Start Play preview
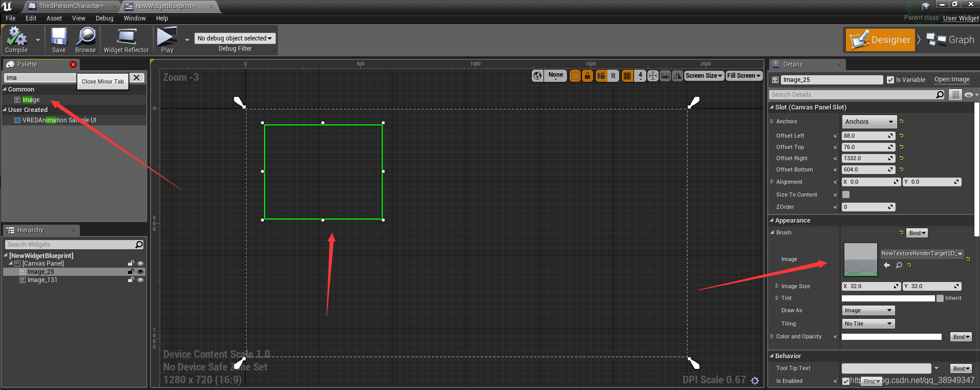 167,40
